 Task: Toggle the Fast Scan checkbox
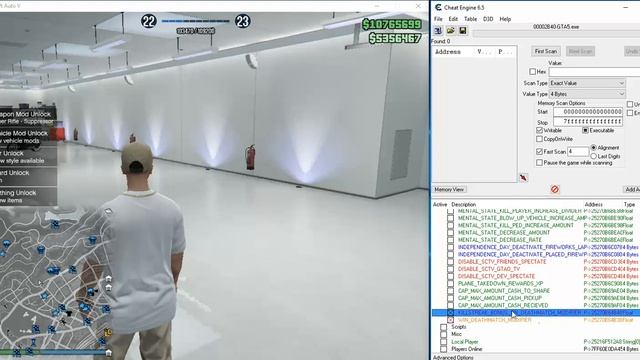pyautogui.click(x=539, y=151)
